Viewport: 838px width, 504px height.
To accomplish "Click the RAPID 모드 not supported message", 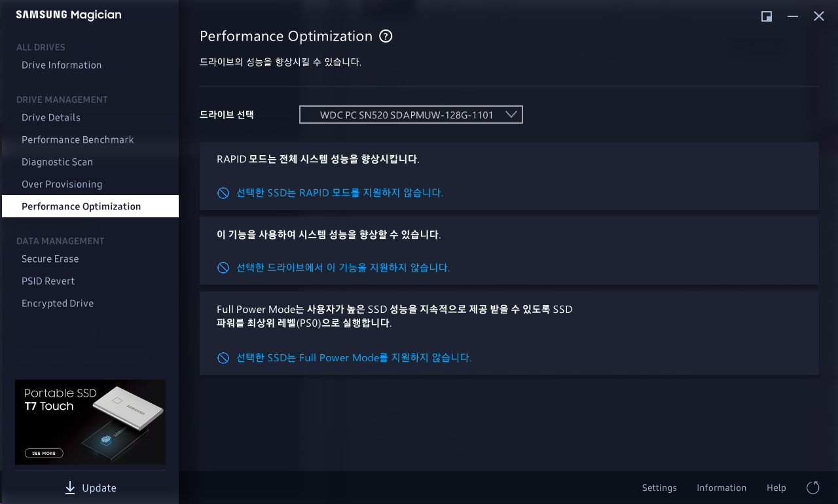I will point(340,193).
